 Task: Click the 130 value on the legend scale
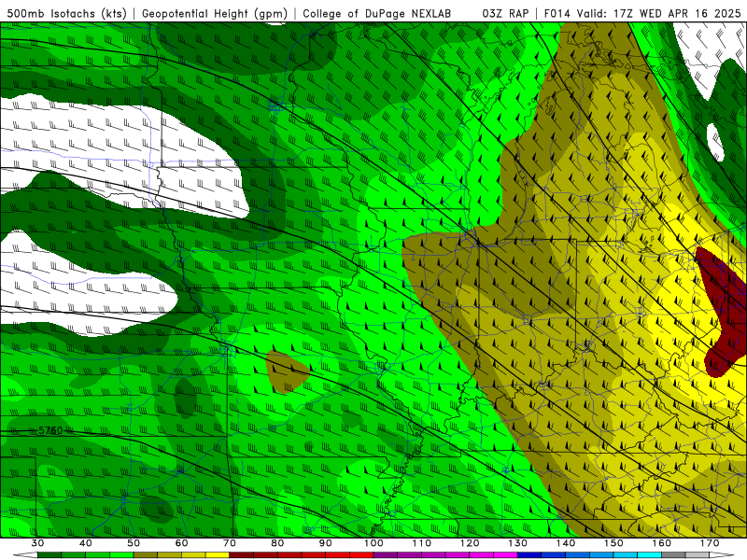[x=518, y=543]
